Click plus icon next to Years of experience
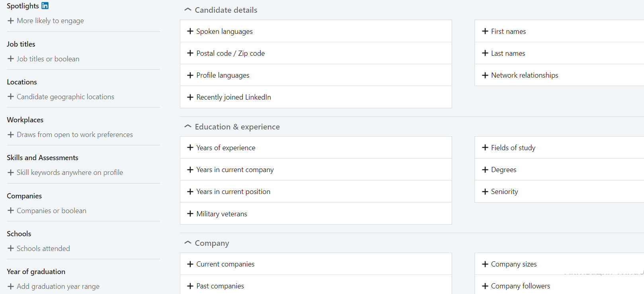The width and height of the screenshot is (644, 294). tap(190, 147)
